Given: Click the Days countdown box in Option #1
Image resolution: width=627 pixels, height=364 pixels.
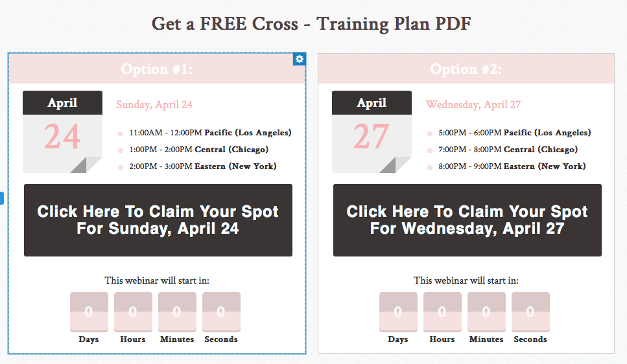Looking at the screenshot, I should [x=89, y=312].
